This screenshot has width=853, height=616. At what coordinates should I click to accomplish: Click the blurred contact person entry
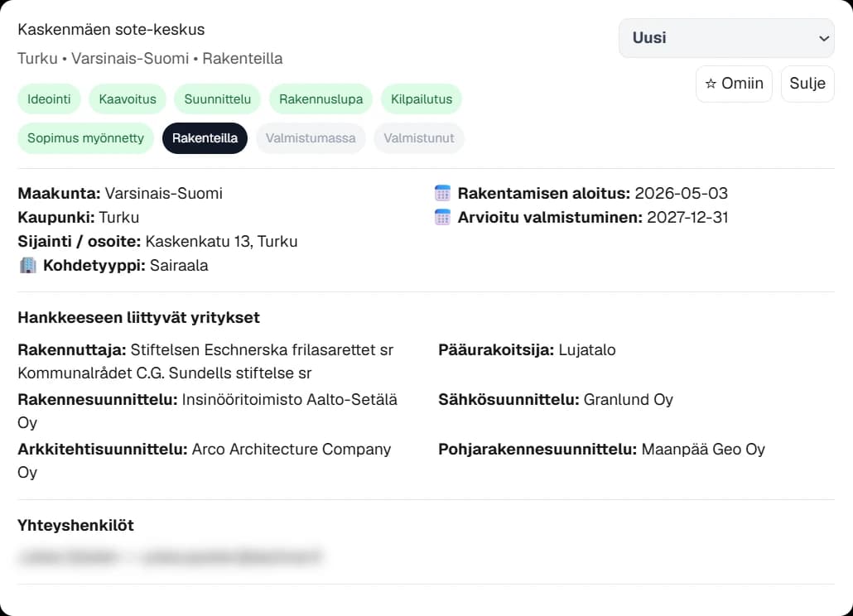[x=170, y=556]
